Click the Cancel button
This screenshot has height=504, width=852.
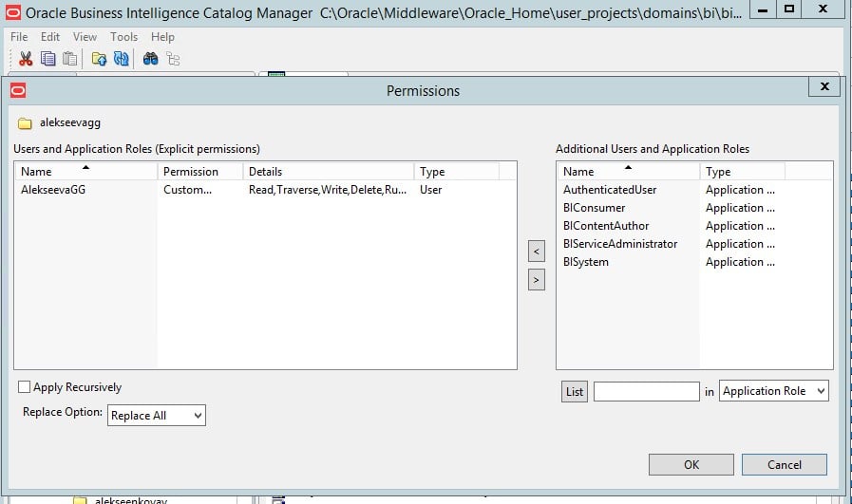pos(784,465)
